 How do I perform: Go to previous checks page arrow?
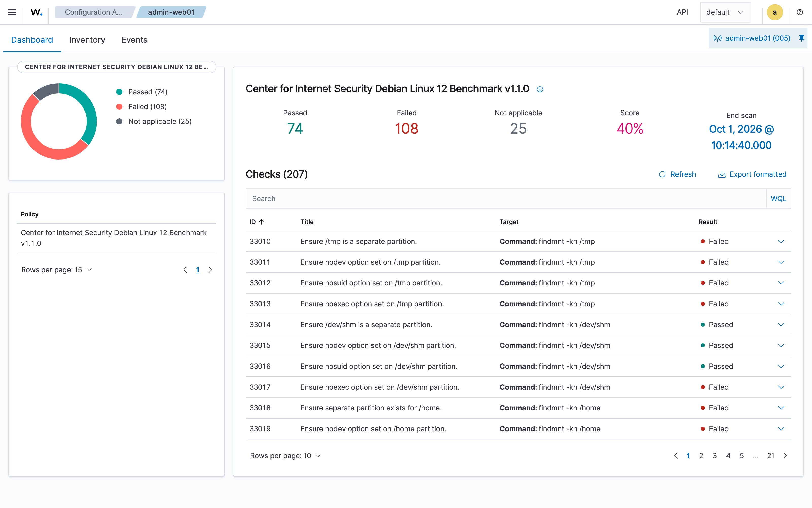pos(676,456)
